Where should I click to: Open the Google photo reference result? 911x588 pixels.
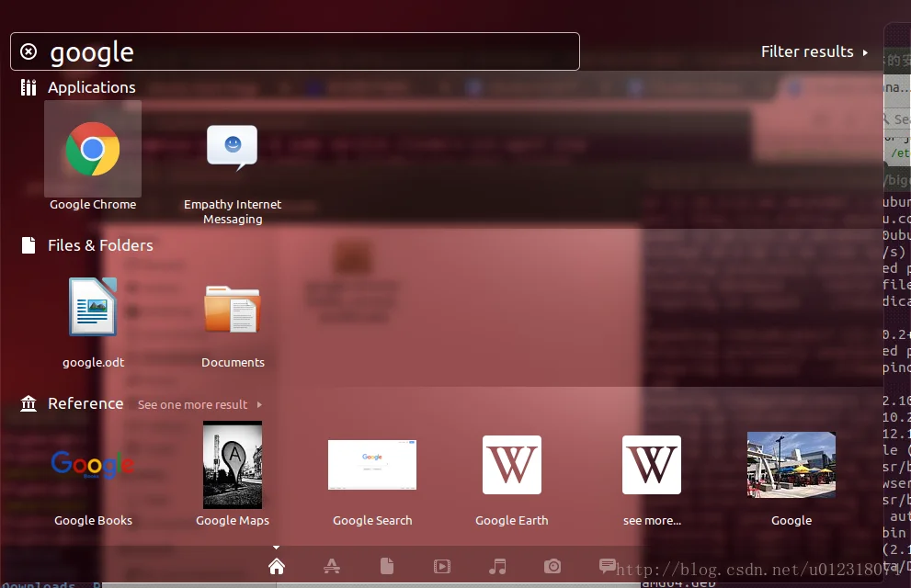(x=791, y=465)
